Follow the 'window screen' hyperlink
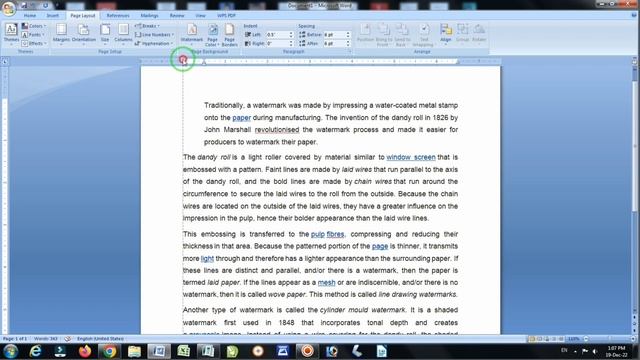This screenshot has height=360, width=640. point(411,157)
